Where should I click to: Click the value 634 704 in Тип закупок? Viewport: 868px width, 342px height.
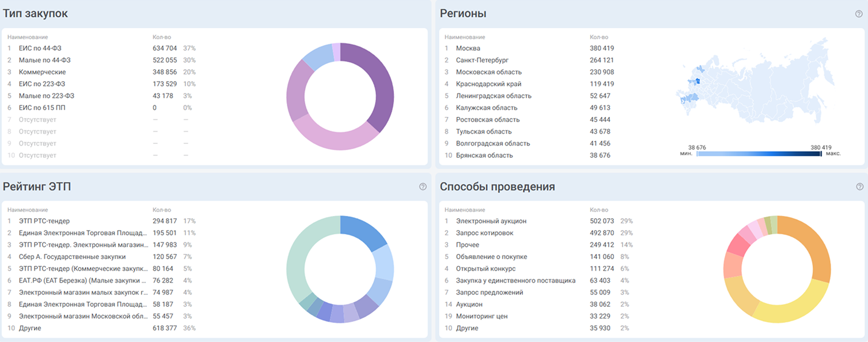tap(165, 48)
